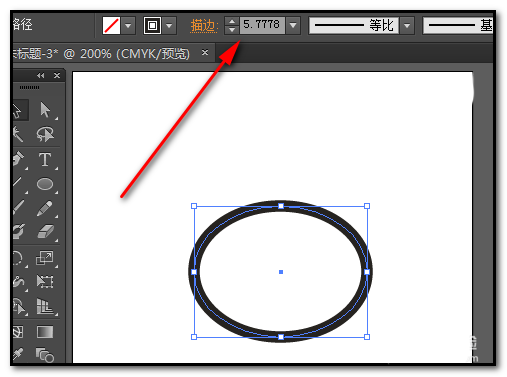Close the 未标题-3* document tab
Viewport: 507px width, 377px height.
pos(205,52)
